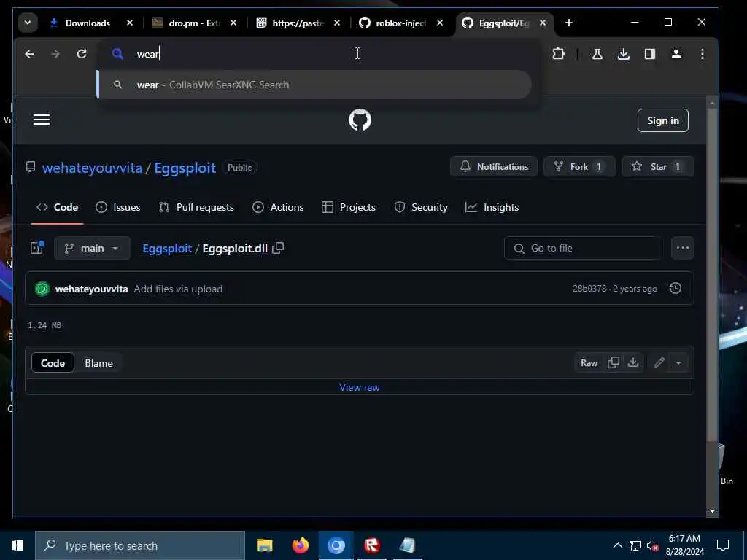Image resolution: width=747 pixels, height=560 pixels.
Task: Reload the current page
Action: (82, 54)
